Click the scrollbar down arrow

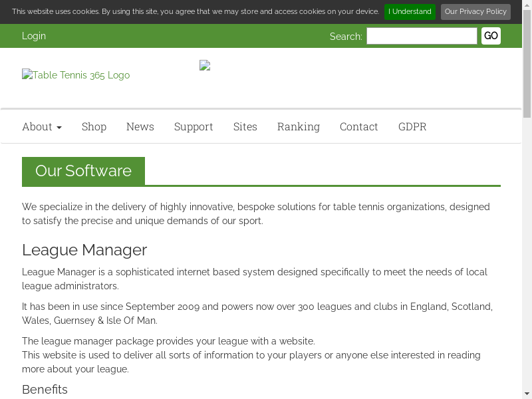tap(527, 394)
